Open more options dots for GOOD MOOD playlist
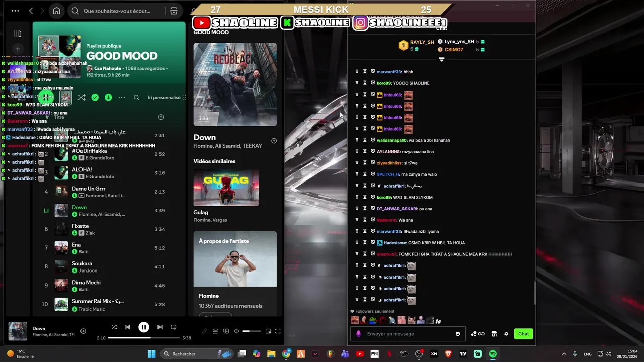 (x=122, y=97)
